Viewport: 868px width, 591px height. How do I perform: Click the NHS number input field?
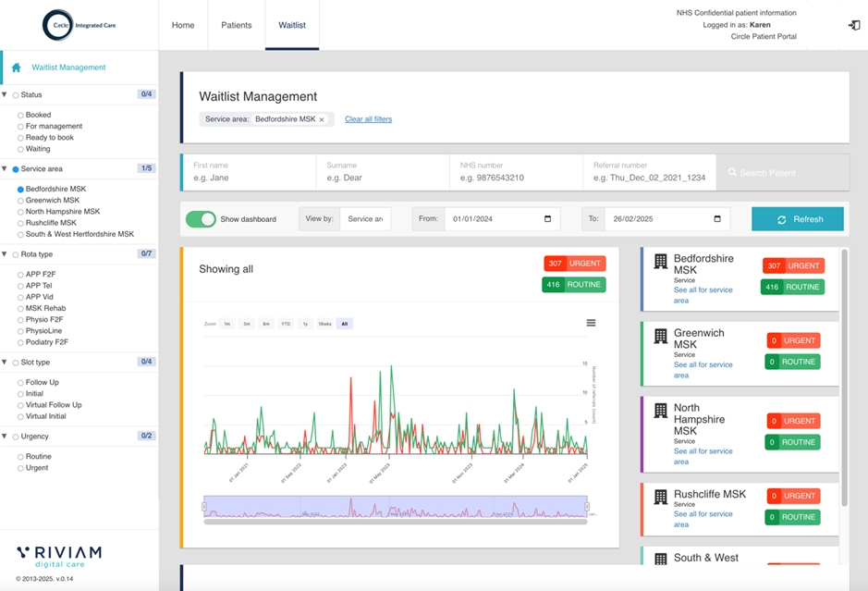[516, 177]
